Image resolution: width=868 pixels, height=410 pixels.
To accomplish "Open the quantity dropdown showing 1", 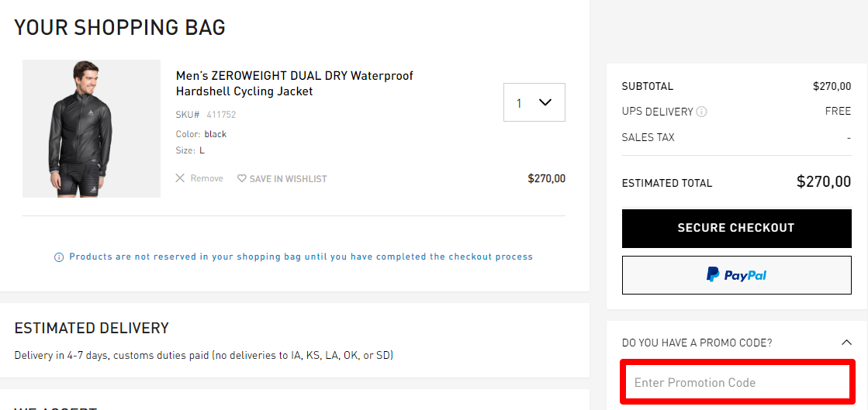I will (534, 102).
